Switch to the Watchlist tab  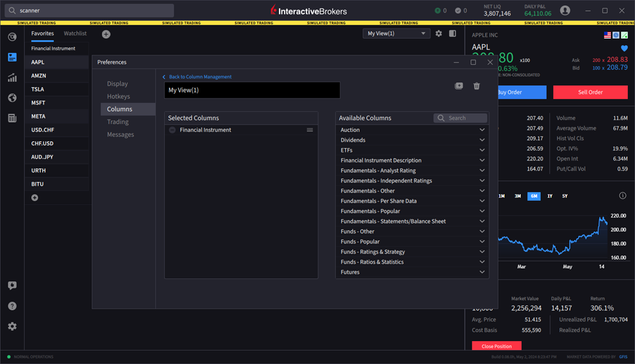point(75,34)
